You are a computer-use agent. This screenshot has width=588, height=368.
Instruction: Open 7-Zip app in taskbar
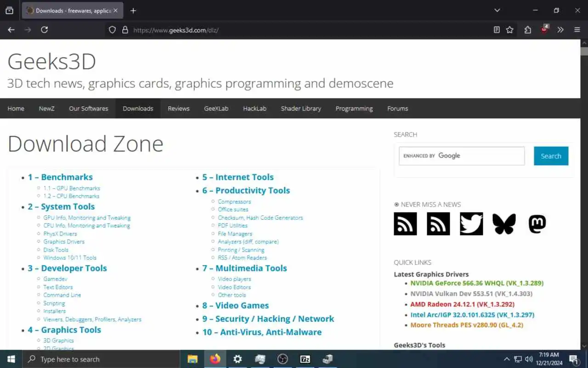coord(305,359)
